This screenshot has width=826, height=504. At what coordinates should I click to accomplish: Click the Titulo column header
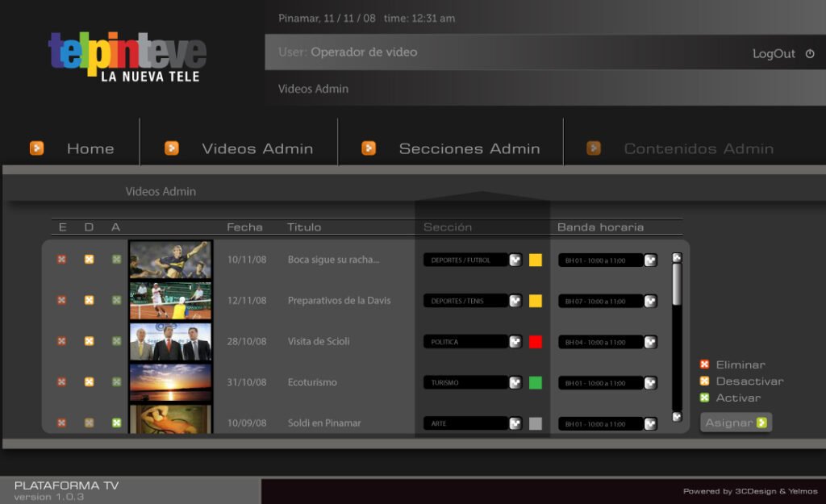304,227
